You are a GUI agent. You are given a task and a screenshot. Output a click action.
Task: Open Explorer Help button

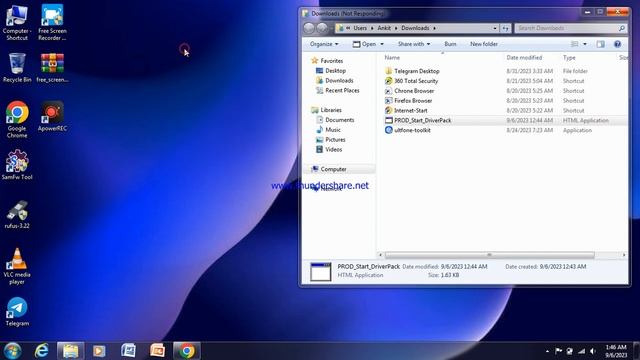618,44
